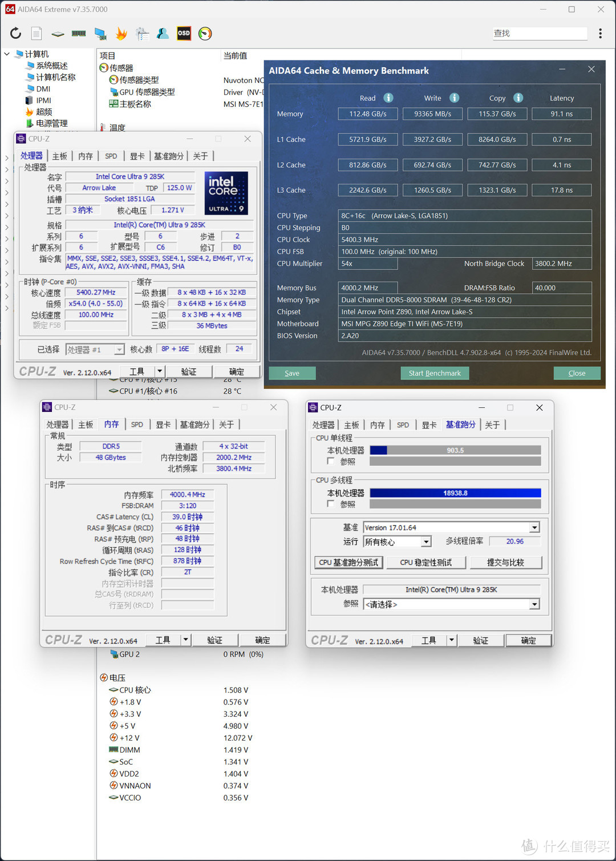Toggle the OSD panel toolbar icon
The image size is (616, 861).
pos(184,33)
